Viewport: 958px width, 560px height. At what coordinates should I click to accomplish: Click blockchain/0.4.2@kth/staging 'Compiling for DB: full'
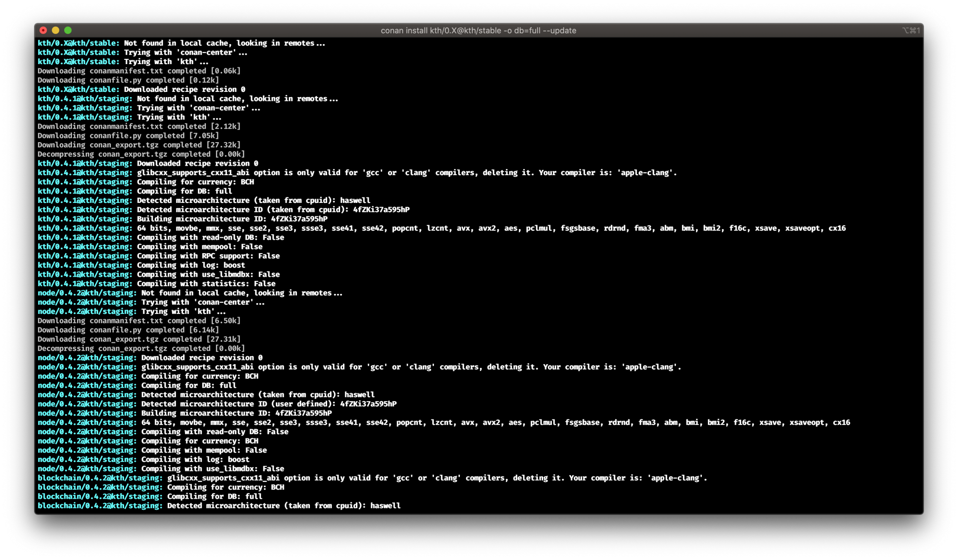tap(150, 497)
